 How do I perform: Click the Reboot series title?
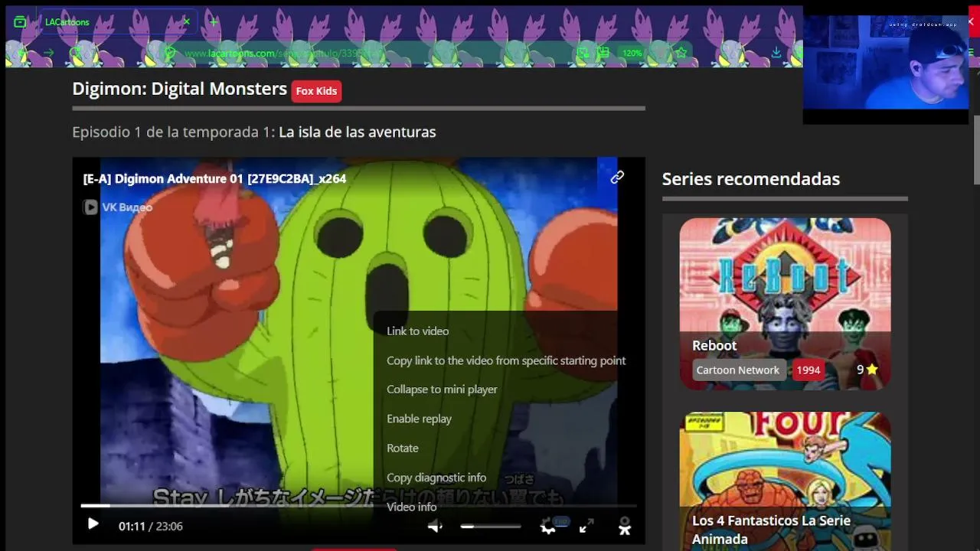click(x=714, y=345)
